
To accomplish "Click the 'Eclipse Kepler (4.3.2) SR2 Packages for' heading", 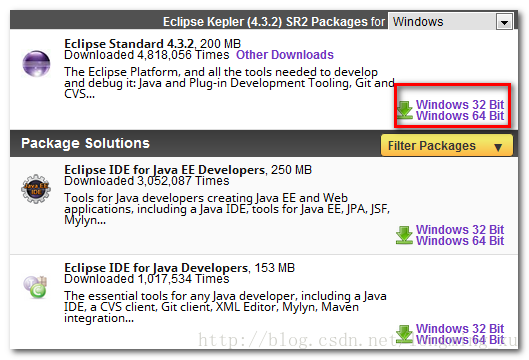I will click(274, 22).
